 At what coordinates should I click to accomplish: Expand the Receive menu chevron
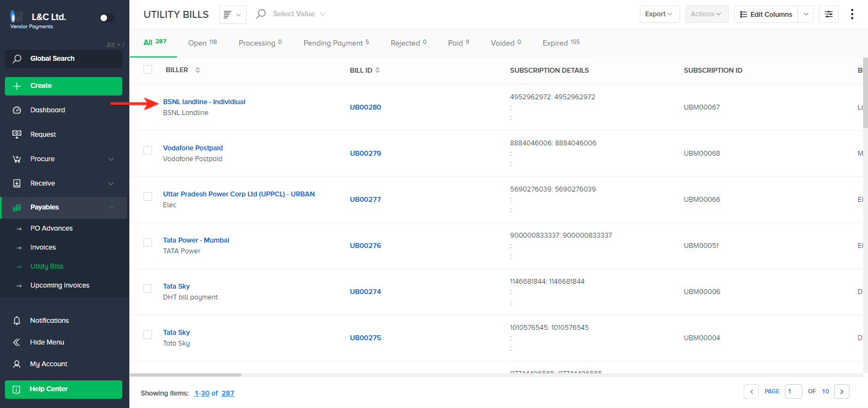pos(111,183)
